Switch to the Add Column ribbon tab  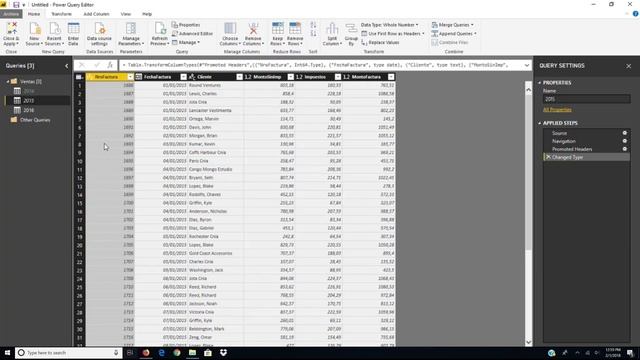point(96,14)
